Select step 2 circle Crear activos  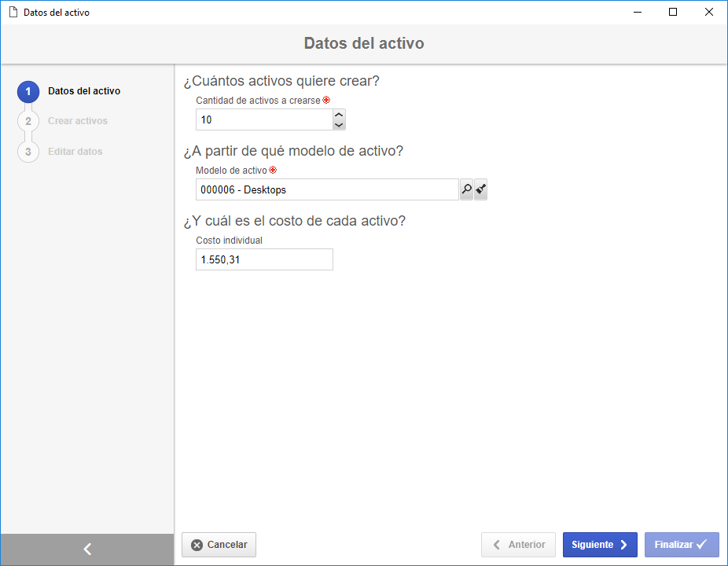click(x=28, y=121)
